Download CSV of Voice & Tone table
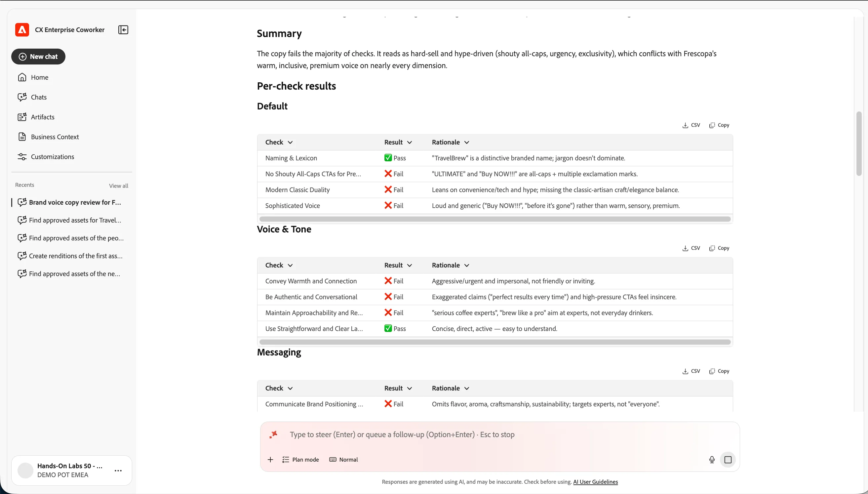This screenshot has height=494, width=868. (x=691, y=248)
